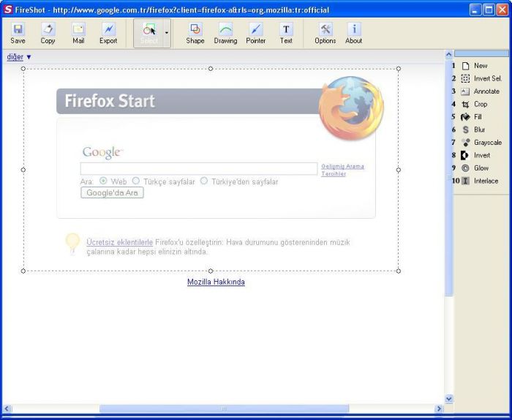This screenshot has width=512, height=420.
Task: Select the Web radio button
Action: point(103,181)
